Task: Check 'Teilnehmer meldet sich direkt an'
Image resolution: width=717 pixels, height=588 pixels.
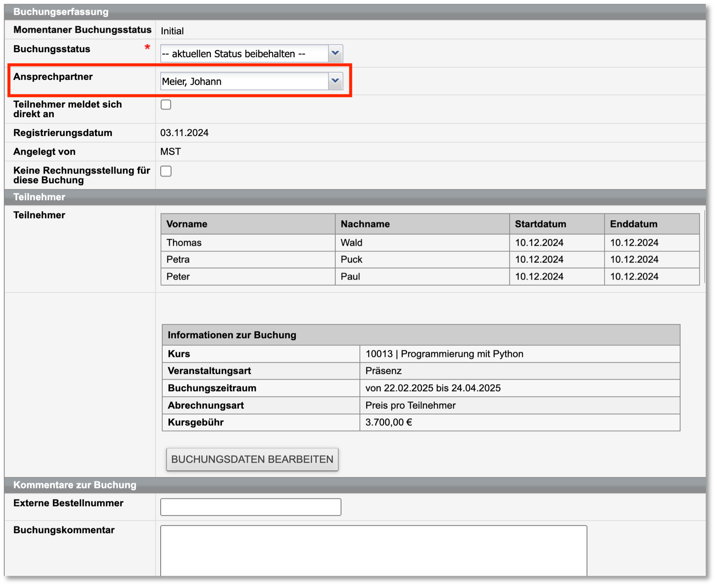Action: point(166,105)
